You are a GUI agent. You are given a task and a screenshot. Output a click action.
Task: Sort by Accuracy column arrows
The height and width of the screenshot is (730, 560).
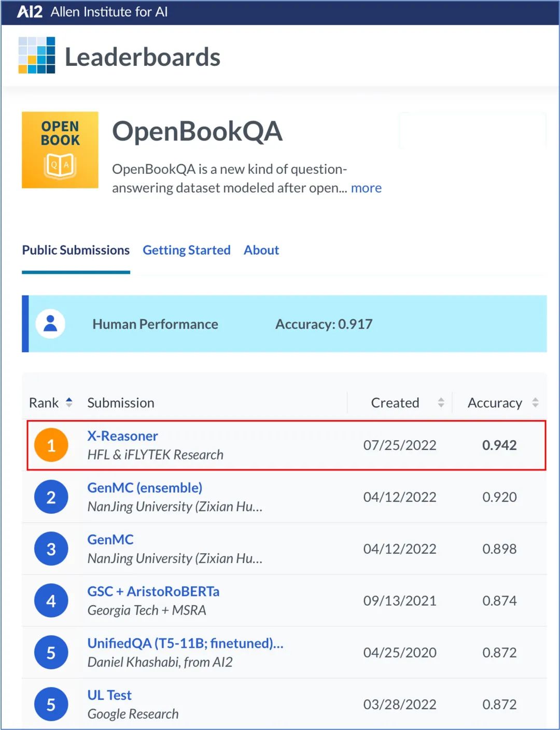pyautogui.click(x=535, y=402)
